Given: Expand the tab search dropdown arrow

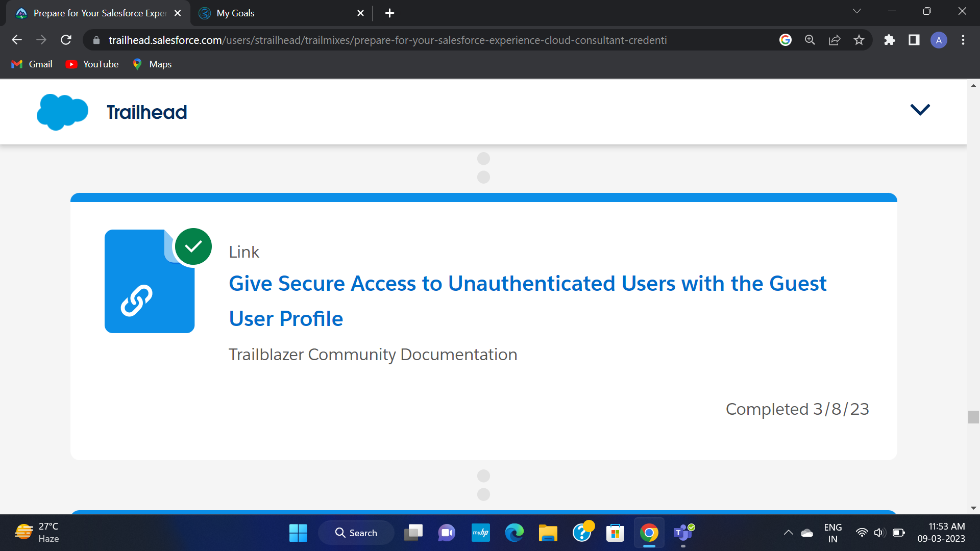Looking at the screenshot, I should [x=857, y=11].
